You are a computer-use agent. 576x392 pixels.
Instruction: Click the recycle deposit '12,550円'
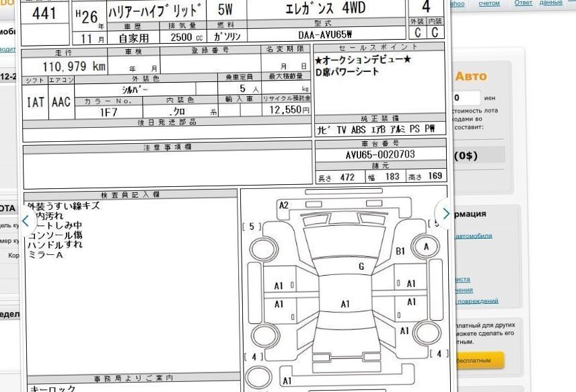pyautogui.click(x=289, y=110)
